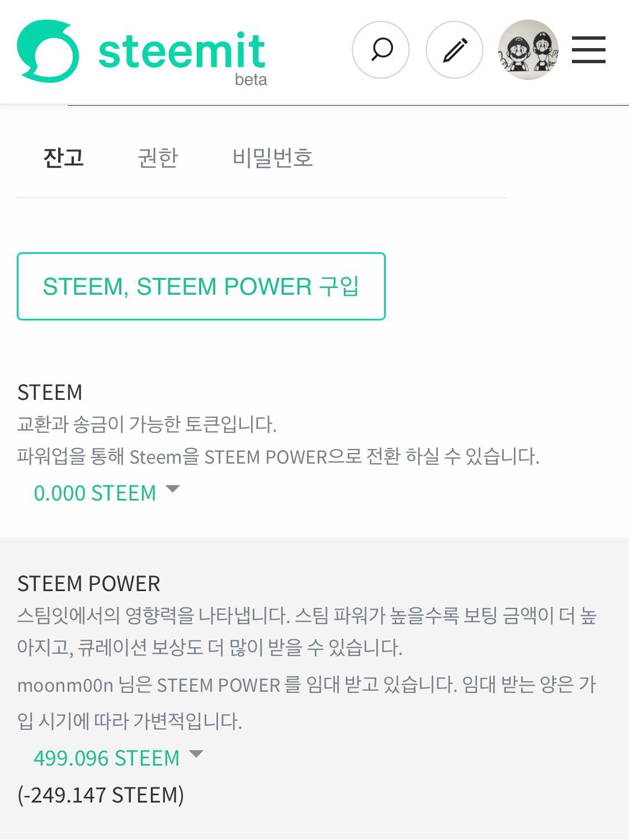The height and width of the screenshot is (840, 629).
Task: Click the STEEM section heading
Action: 50,393
